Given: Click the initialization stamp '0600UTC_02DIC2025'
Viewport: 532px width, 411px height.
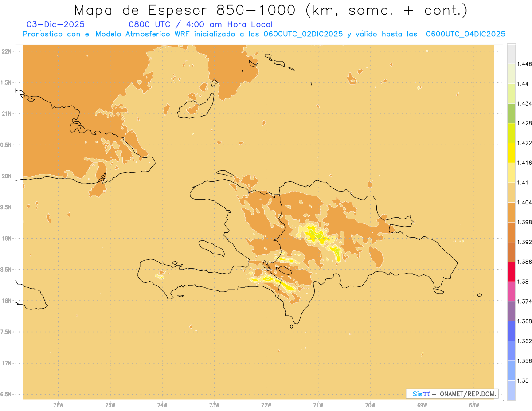Looking at the screenshot, I should (x=303, y=34).
